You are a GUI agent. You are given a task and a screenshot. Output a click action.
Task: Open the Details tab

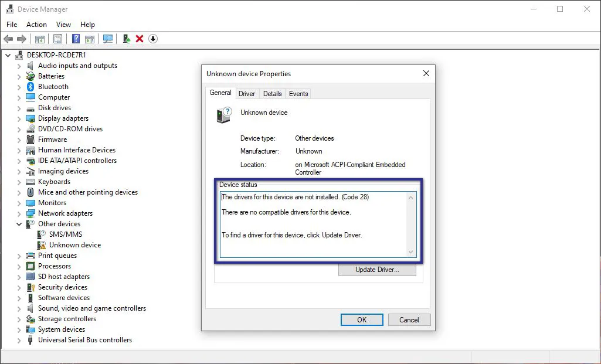click(272, 94)
